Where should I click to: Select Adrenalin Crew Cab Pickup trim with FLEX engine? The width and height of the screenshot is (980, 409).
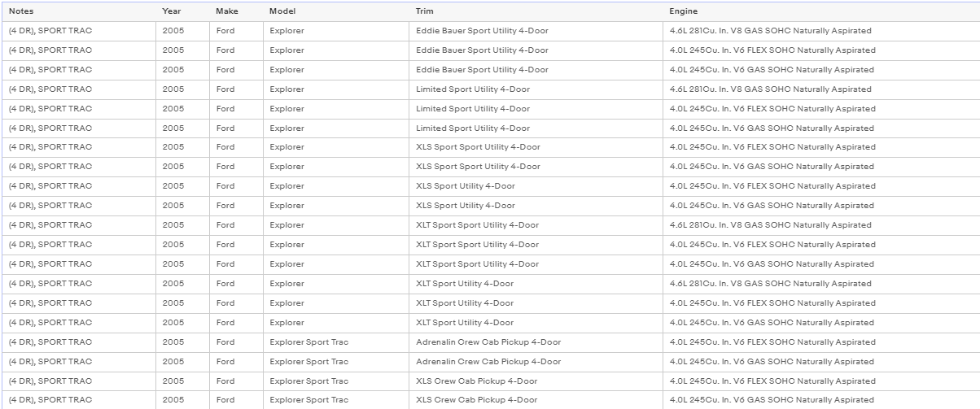tap(537, 342)
